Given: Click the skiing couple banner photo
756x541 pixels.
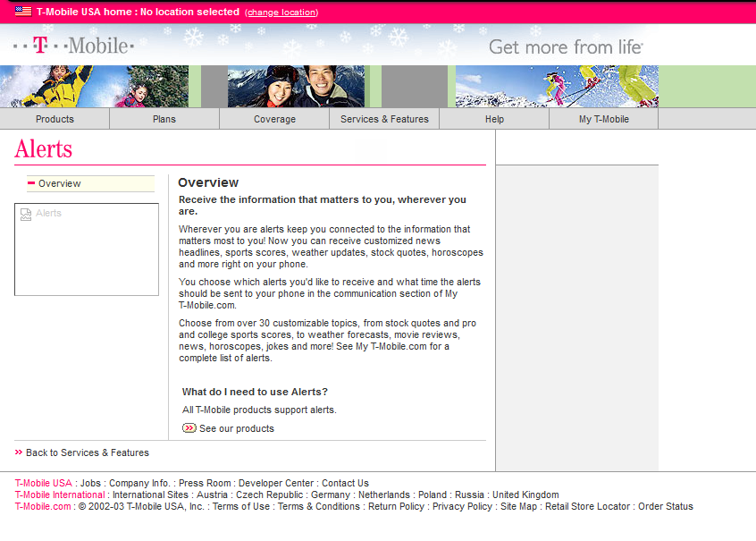Looking at the screenshot, I should (x=296, y=87).
